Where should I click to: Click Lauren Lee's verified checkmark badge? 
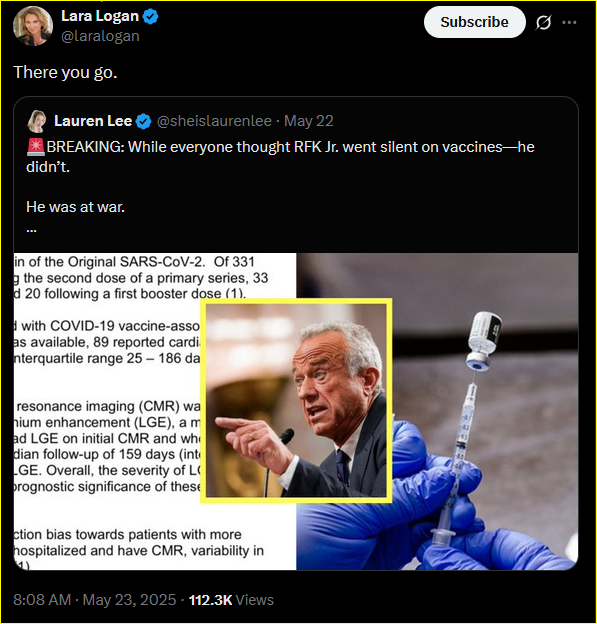pyautogui.click(x=143, y=121)
